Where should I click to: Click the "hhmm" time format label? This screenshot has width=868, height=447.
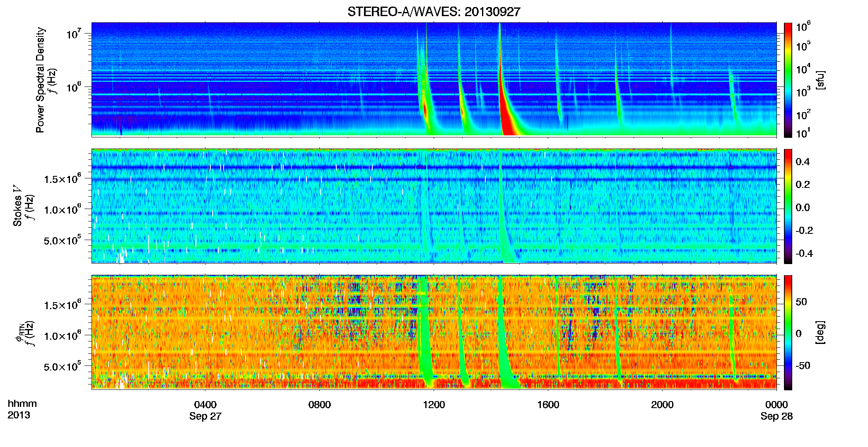22,404
